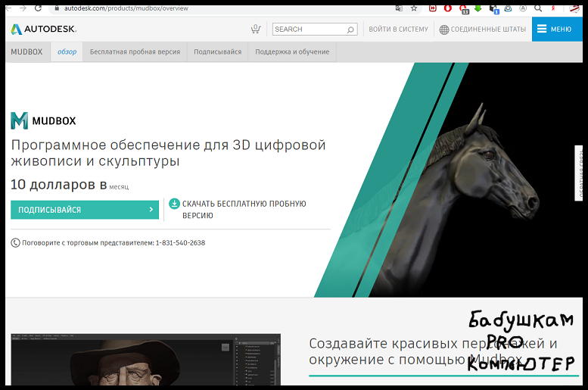Open the extension with blue badge 1
This screenshot has width=588, height=390.
pos(493,9)
